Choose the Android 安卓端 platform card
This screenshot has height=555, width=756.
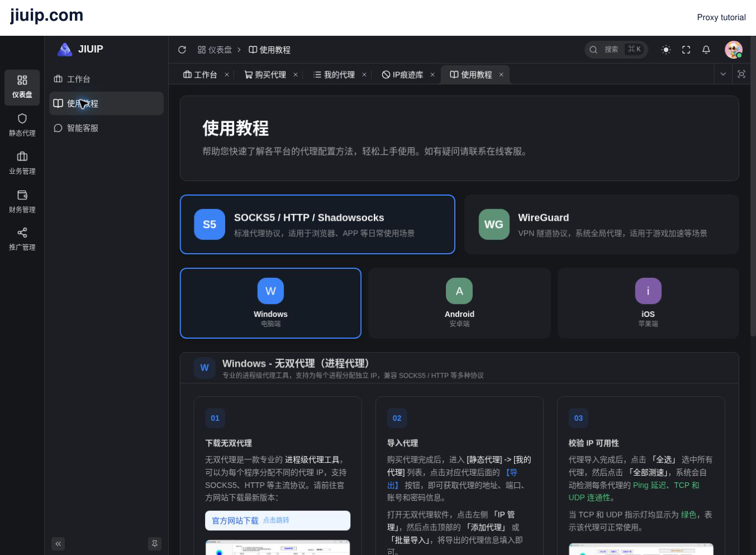tap(459, 303)
